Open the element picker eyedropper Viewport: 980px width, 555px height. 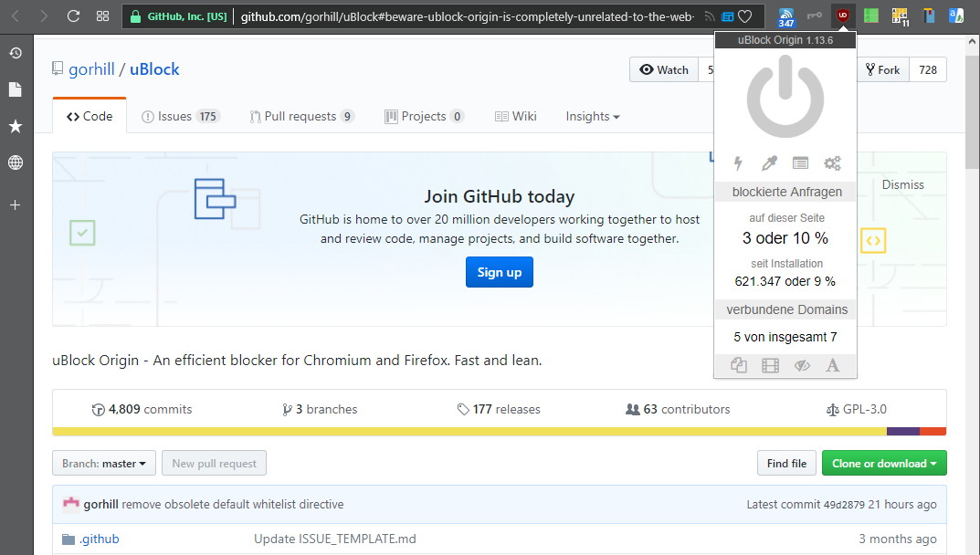click(769, 163)
